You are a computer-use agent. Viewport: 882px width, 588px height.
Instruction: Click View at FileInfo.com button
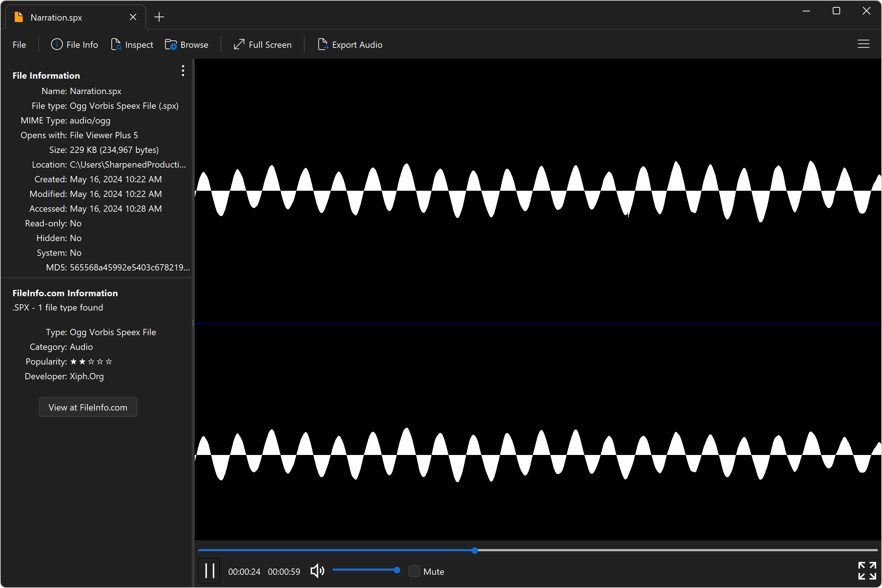[88, 407]
